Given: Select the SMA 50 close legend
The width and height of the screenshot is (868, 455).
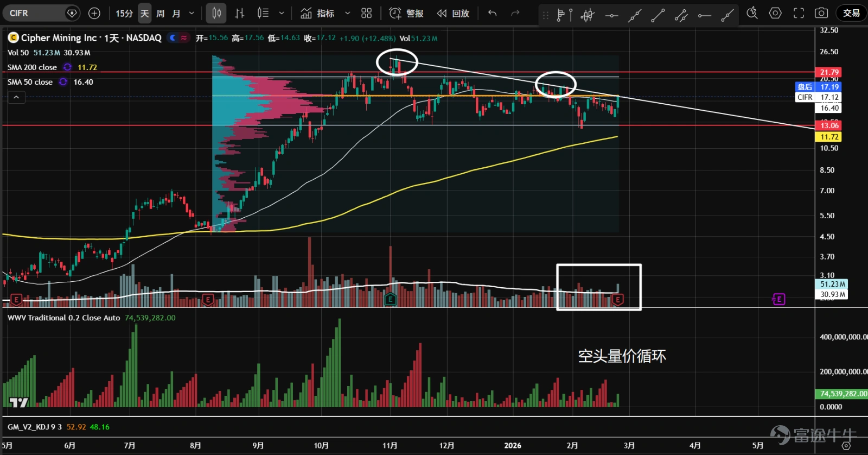Looking at the screenshot, I should (30, 82).
